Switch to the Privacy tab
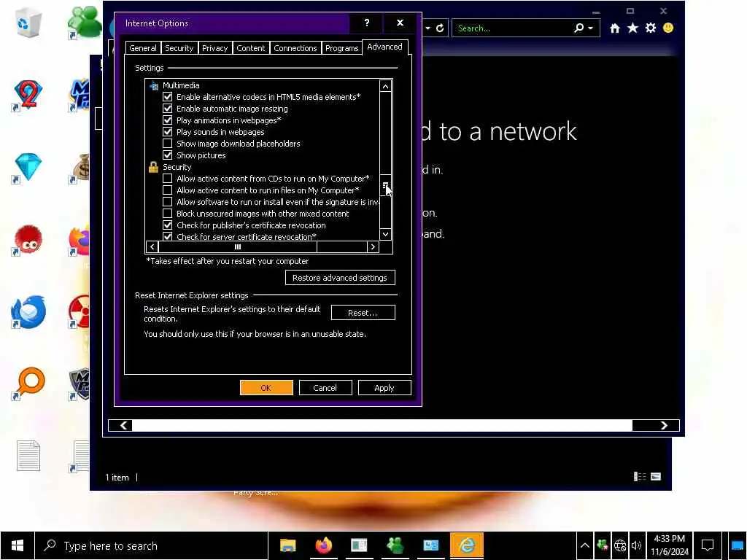The width and height of the screenshot is (747, 560). [215, 48]
